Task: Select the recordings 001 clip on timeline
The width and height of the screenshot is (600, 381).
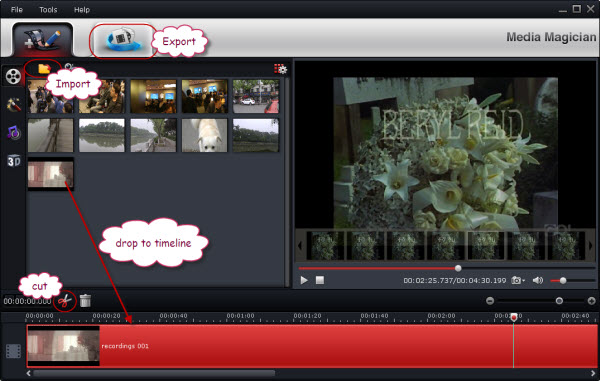Action: pyautogui.click(x=312, y=346)
